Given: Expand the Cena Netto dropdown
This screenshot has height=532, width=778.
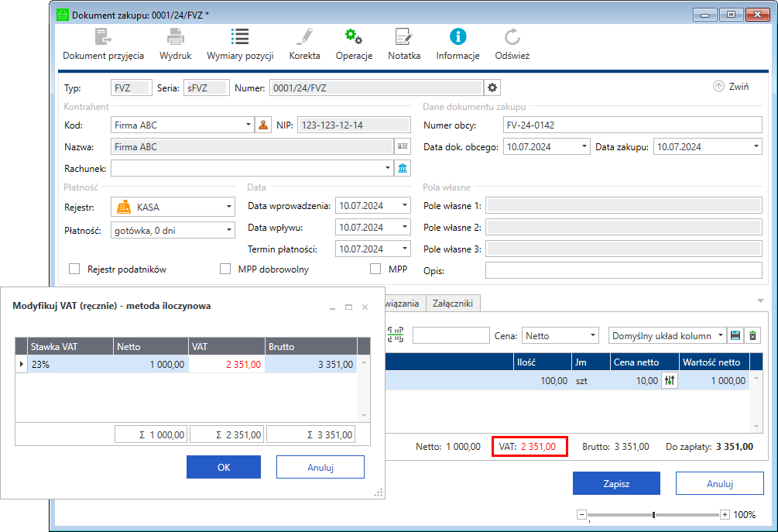Looking at the screenshot, I should click(593, 336).
